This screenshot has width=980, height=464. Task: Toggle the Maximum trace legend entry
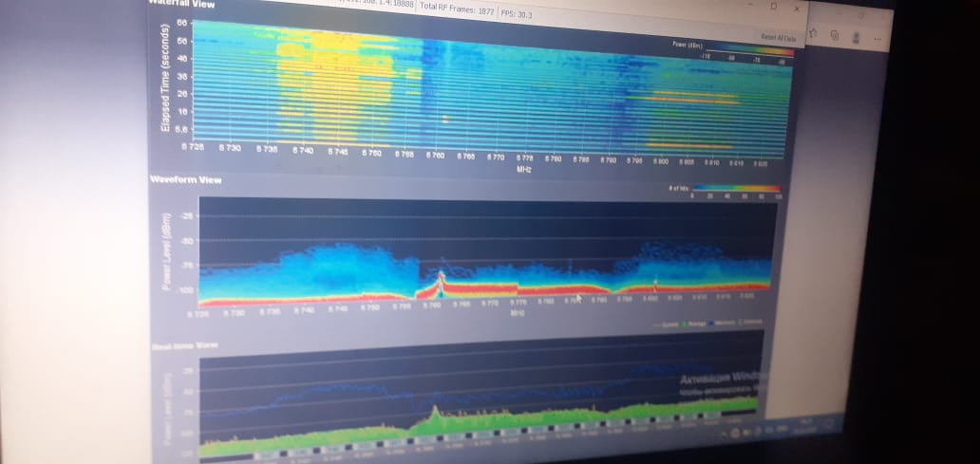pos(722,324)
